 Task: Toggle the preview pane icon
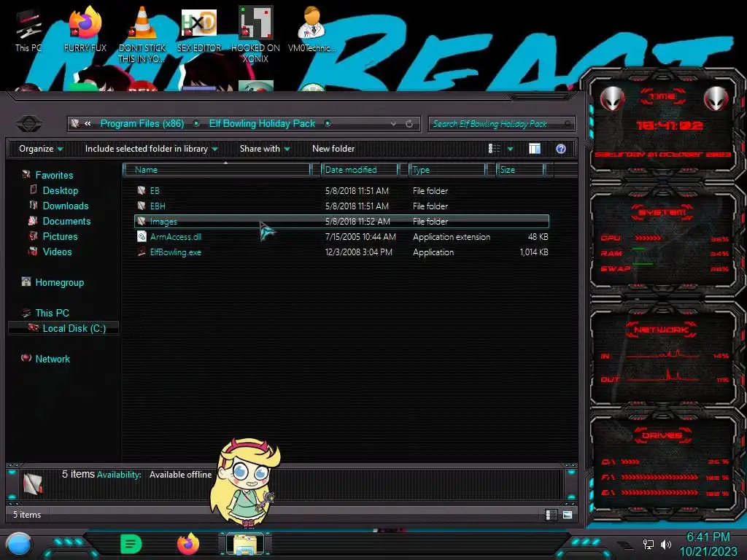click(x=535, y=149)
